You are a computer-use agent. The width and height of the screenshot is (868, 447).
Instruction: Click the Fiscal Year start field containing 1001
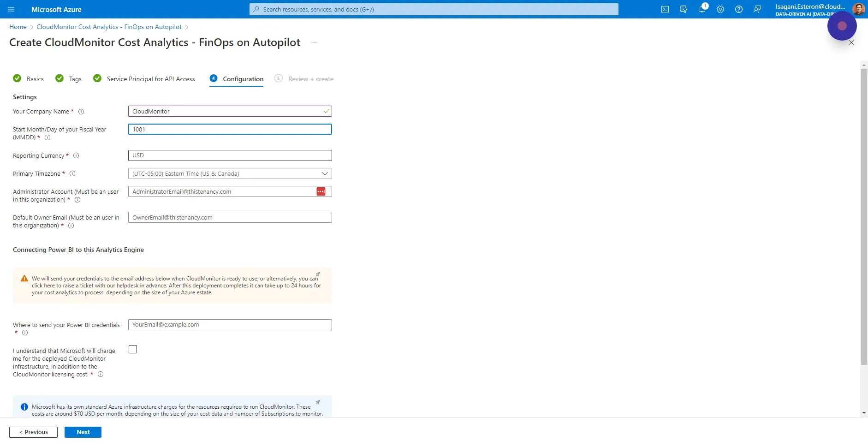(x=230, y=129)
